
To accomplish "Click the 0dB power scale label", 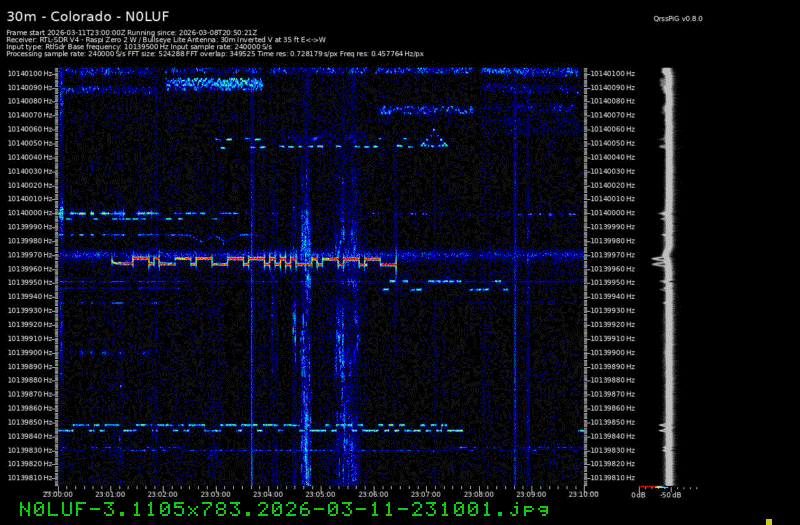I will point(638,494).
